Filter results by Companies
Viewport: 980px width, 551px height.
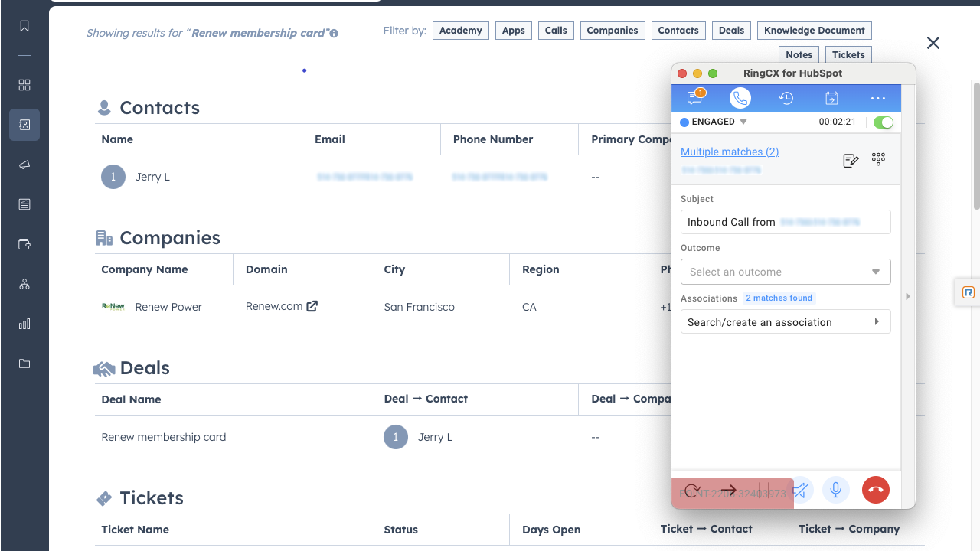point(612,31)
